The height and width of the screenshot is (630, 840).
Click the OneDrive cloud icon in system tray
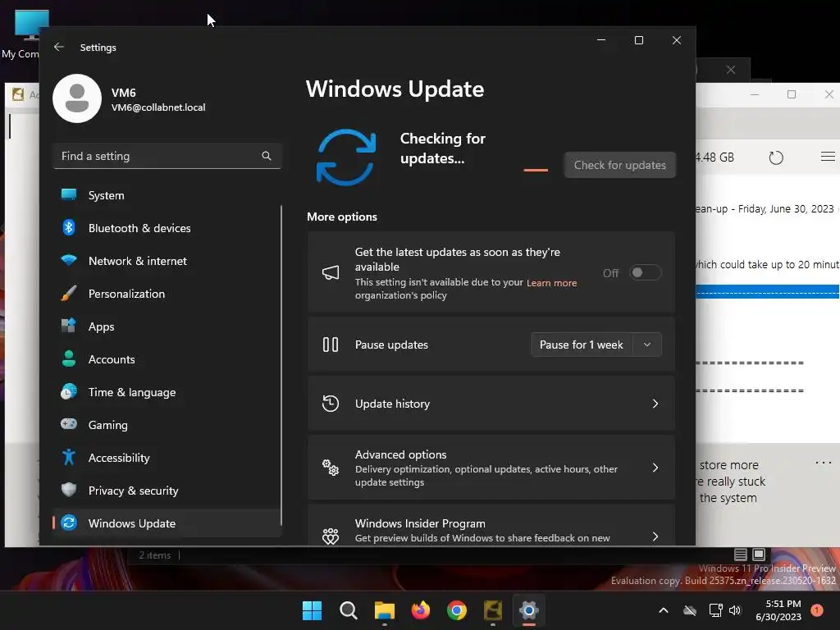pos(690,610)
